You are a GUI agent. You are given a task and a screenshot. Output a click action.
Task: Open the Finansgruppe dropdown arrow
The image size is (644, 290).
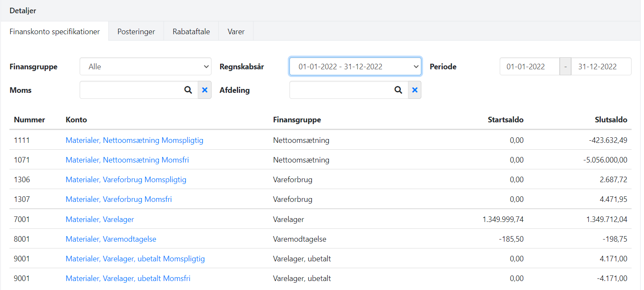pos(207,66)
